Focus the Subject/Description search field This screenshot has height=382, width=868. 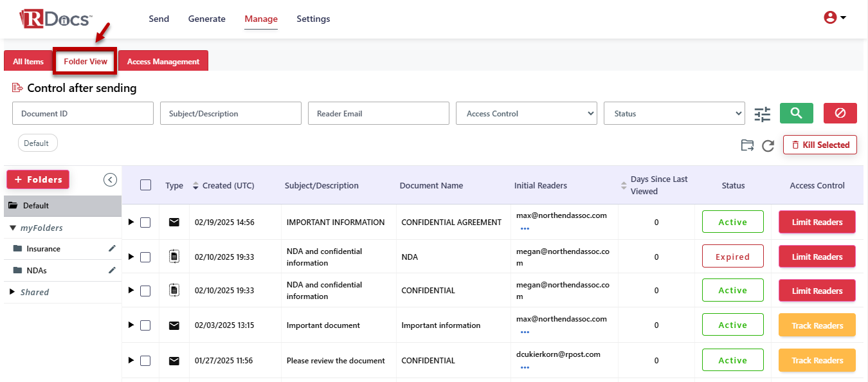[231, 113]
